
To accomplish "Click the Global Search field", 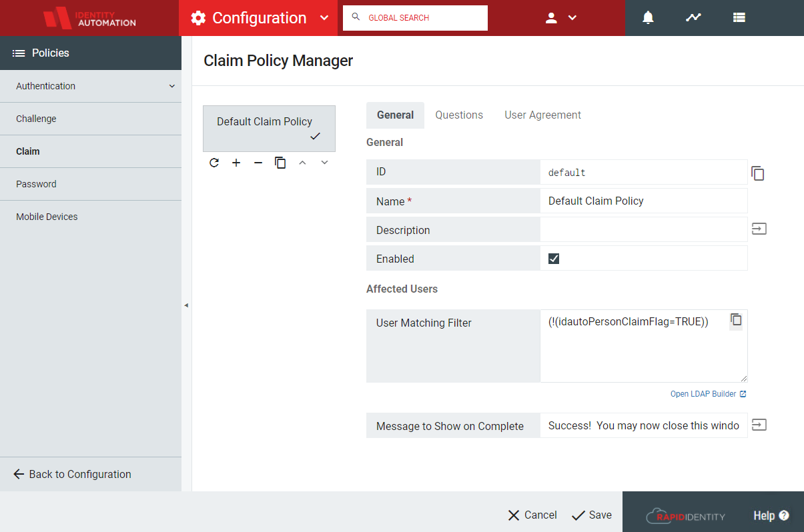I will [415, 18].
